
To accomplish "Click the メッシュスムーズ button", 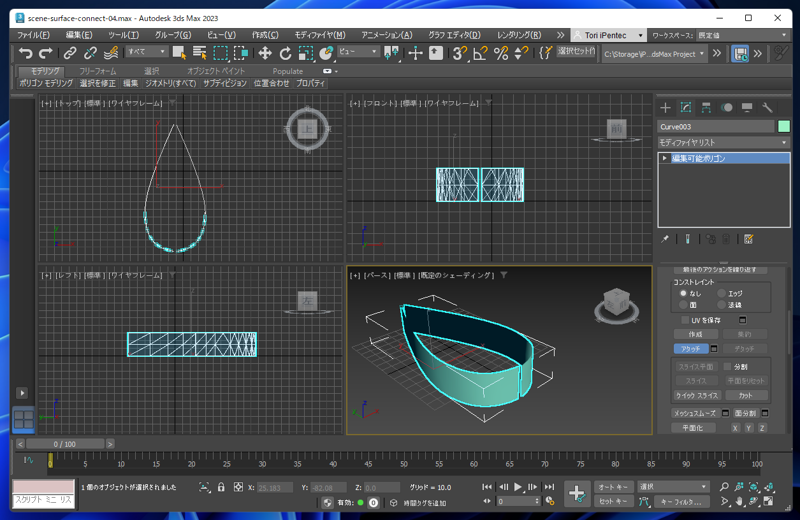I will tap(694, 413).
